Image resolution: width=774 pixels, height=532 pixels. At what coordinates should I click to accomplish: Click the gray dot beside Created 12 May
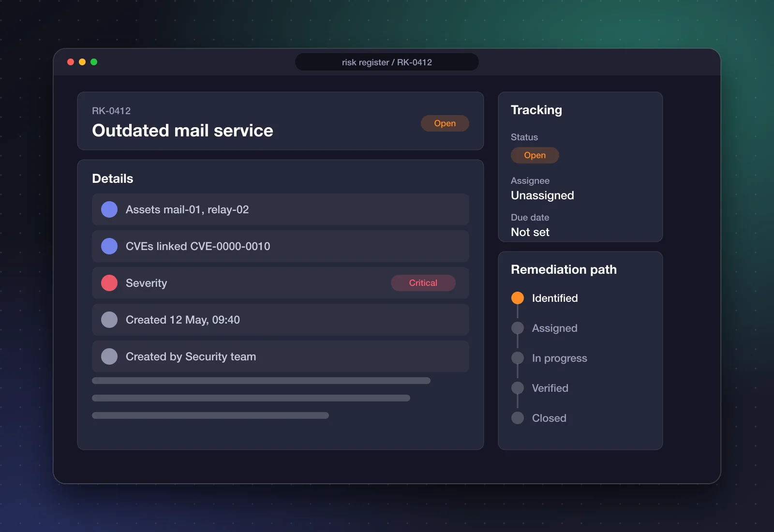click(x=109, y=320)
